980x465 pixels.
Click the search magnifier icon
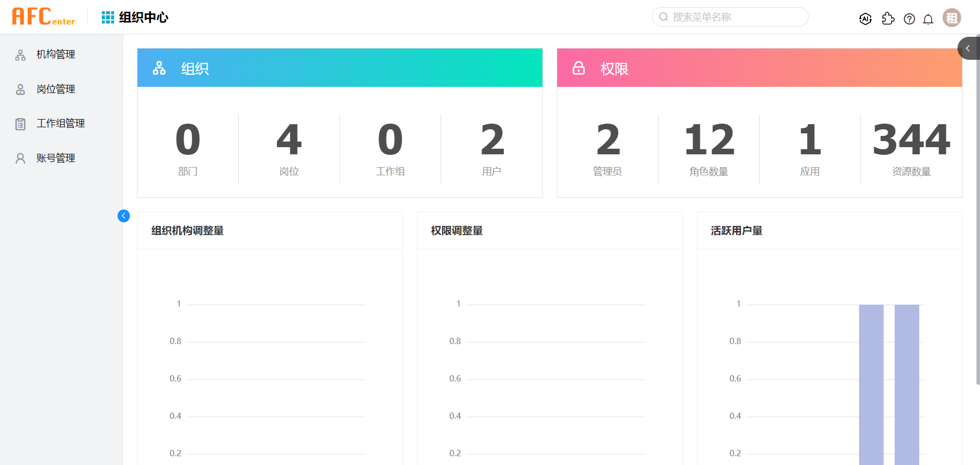coord(663,17)
